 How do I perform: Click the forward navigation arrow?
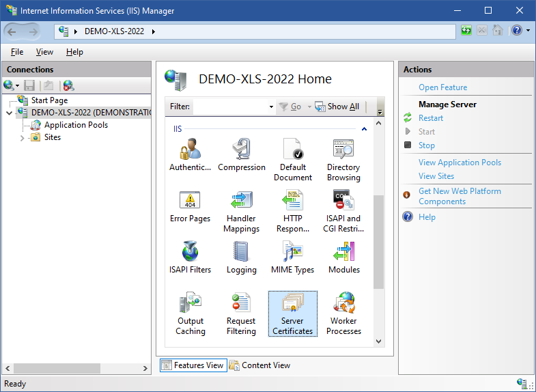click(x=33, y=32)
